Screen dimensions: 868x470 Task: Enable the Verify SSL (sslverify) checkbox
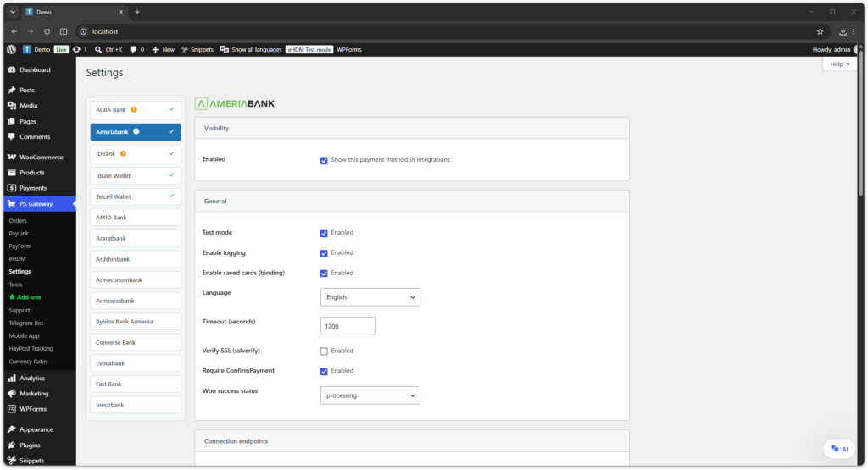[324, 351]
